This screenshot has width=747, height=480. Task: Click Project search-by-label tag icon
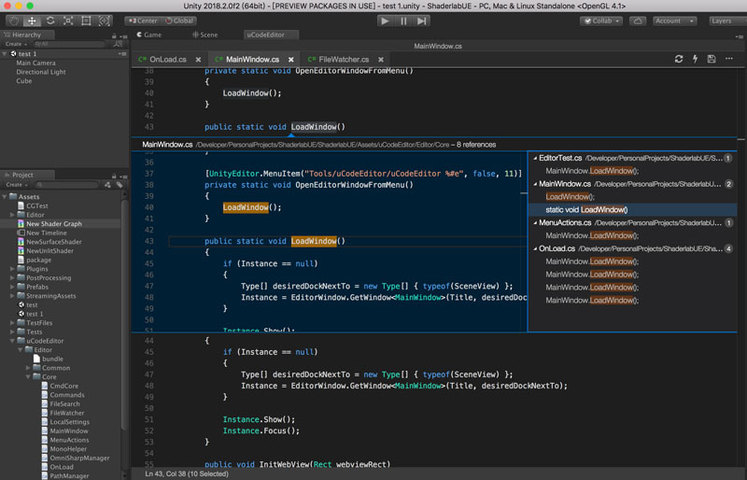pyautogui.click(x=119, y=184)
